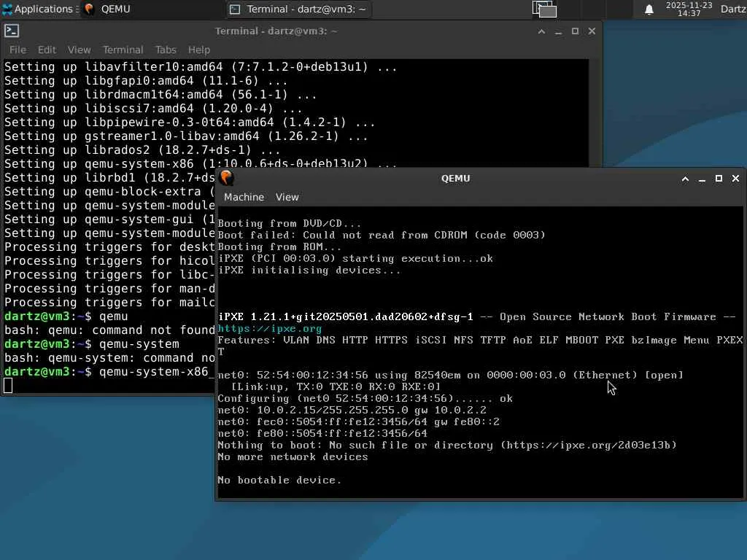The height and width of the screenshot is (560, 747).
Task: Click the 'dartz@vm3:~$ qemu-system' prompt line
Action: coord(92,344)
